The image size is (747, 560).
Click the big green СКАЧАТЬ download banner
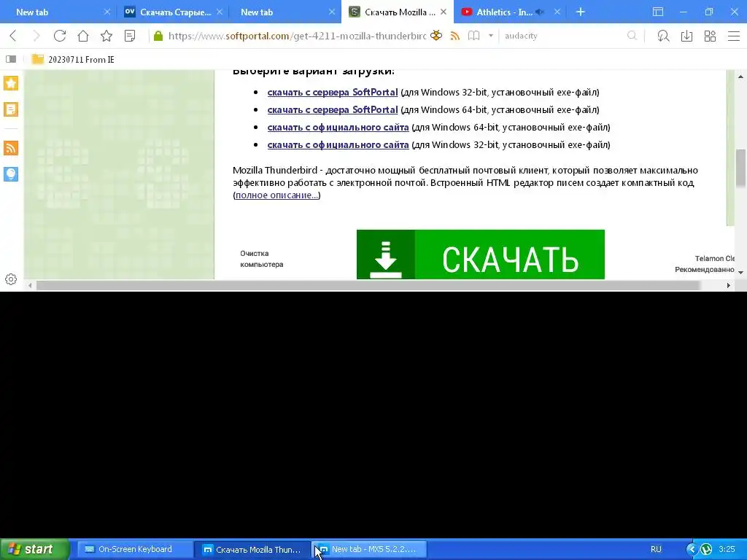tap(480, 254)
